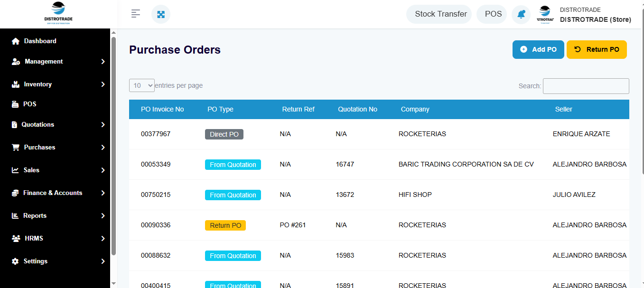Click the sidebar scrollbar down arrow
This screenshot has height=288, width=644.
(113, 283)
